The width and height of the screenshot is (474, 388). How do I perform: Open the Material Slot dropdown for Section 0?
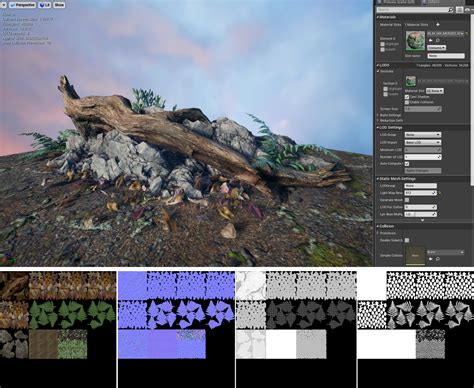tap(435, 91)
